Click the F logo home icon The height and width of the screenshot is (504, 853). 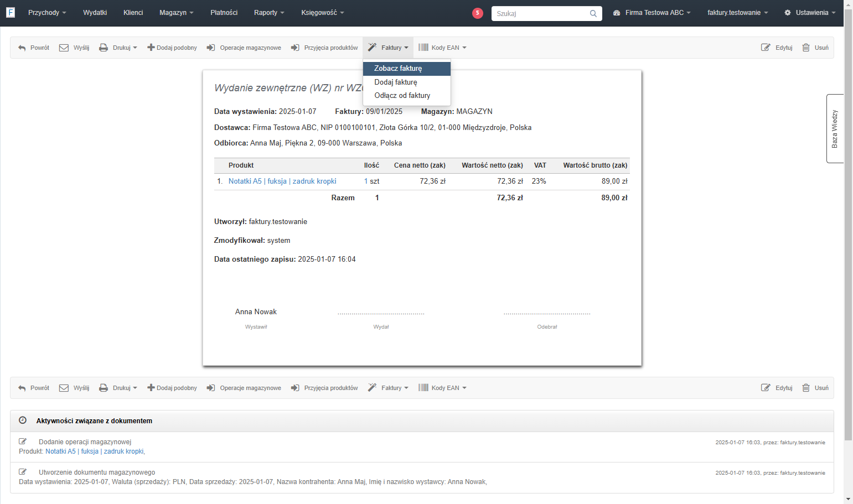(11, 12)
